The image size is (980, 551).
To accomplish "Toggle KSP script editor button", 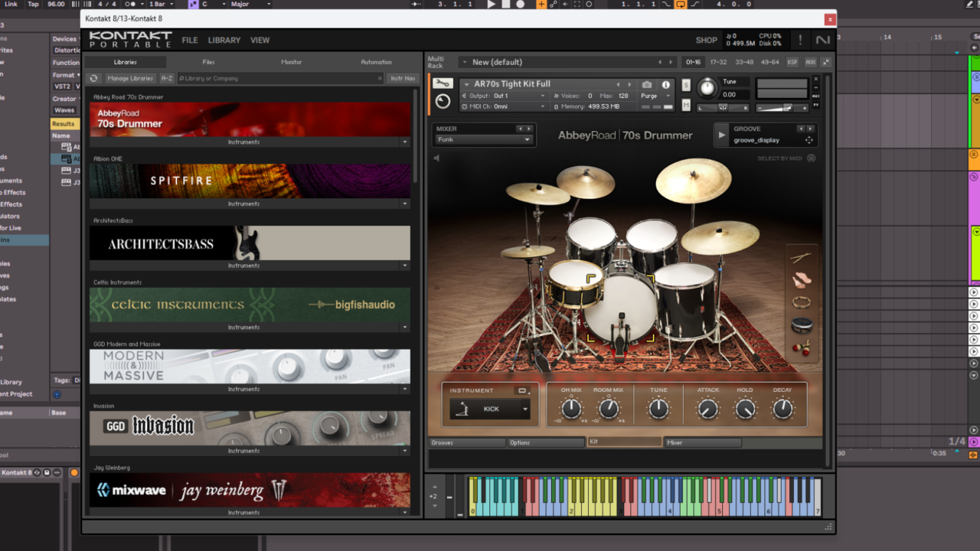I will coord(792,62).
